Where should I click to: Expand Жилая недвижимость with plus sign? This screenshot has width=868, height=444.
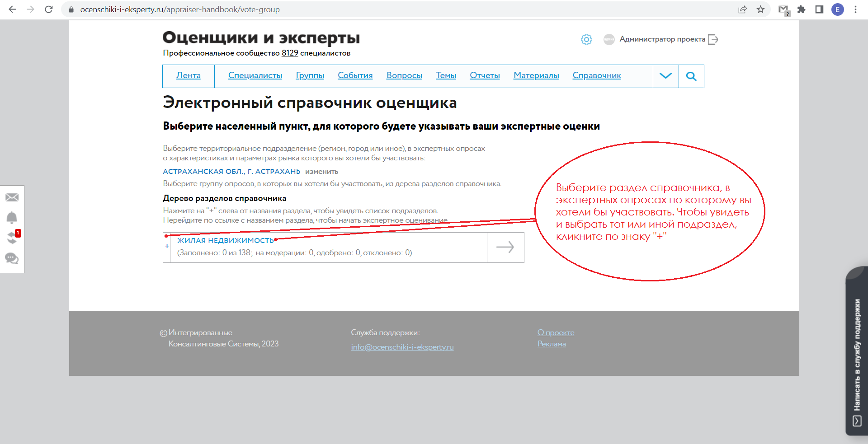pyautogui.click(x=167, y=246)
